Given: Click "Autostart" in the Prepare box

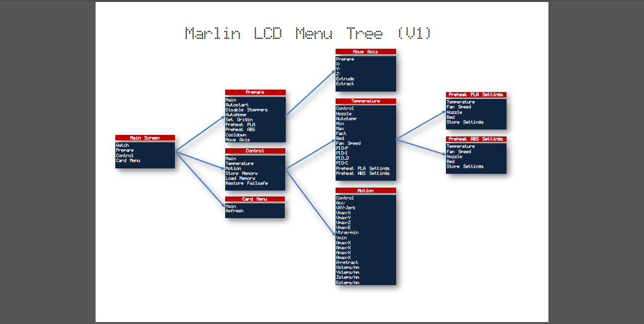Looking at the screenshot, I should (237, 105).
